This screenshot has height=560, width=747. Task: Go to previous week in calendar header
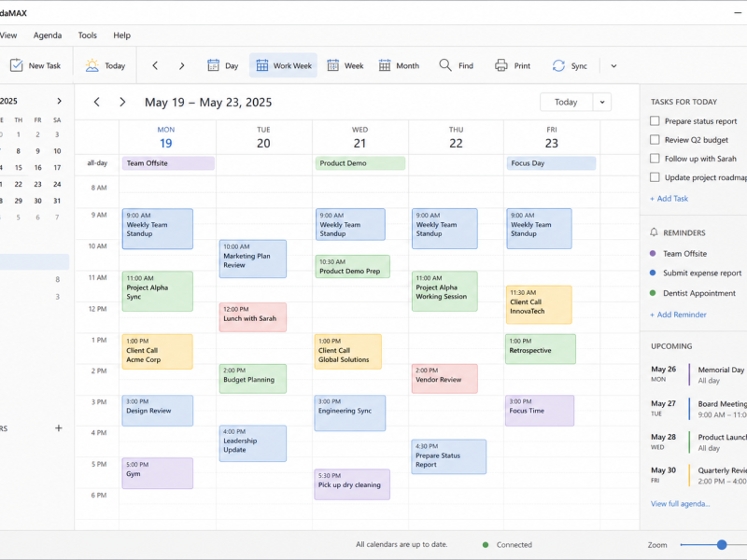(97, 102)
